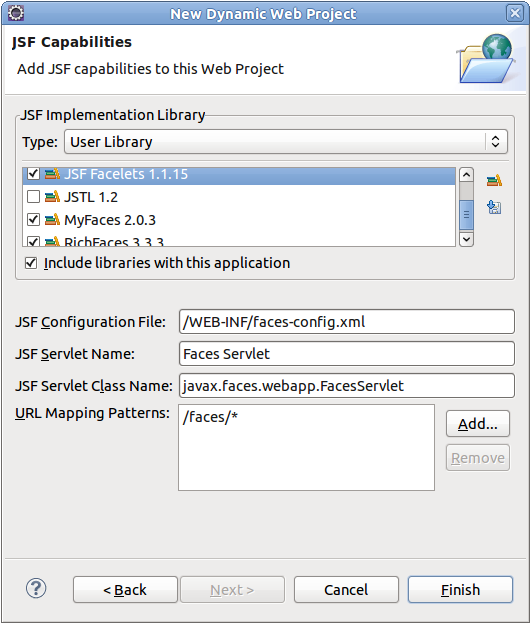
Task: Uncheck JSF Facelets 1.1.15 checkbox
Action: click(33, 174)
